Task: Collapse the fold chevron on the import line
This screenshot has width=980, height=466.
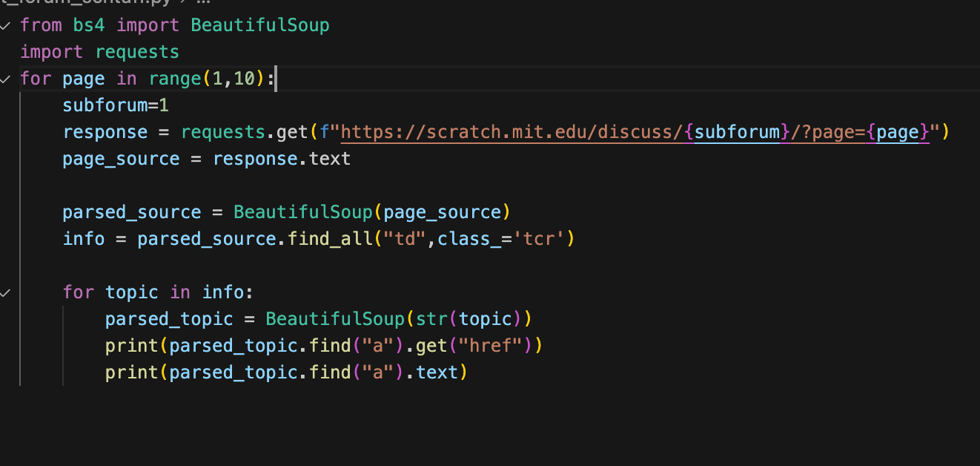Action: [x=6, y=24]
